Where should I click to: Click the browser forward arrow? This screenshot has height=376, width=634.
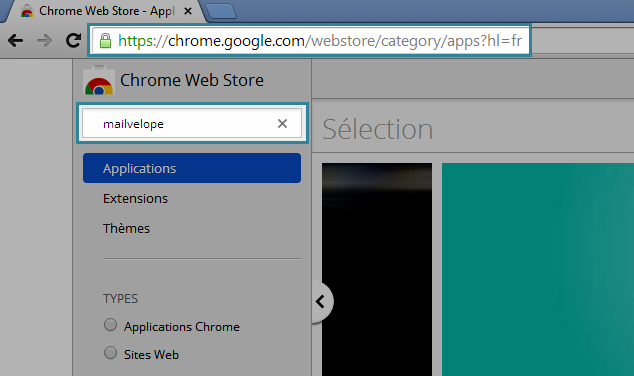click(44, 40)
